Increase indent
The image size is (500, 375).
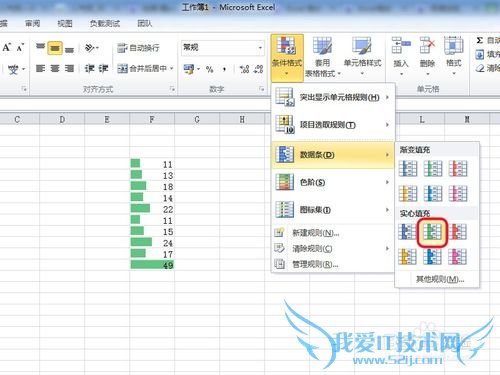click(103, 69)
